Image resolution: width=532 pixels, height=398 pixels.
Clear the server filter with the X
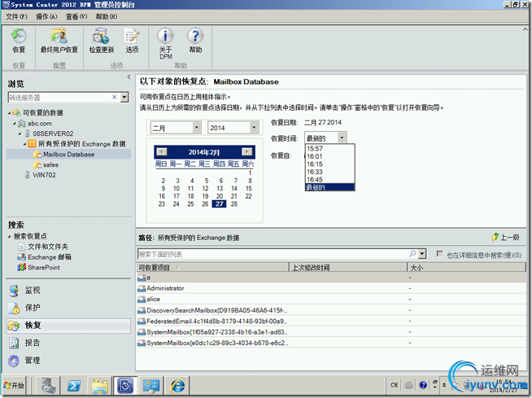click(115, 97)
